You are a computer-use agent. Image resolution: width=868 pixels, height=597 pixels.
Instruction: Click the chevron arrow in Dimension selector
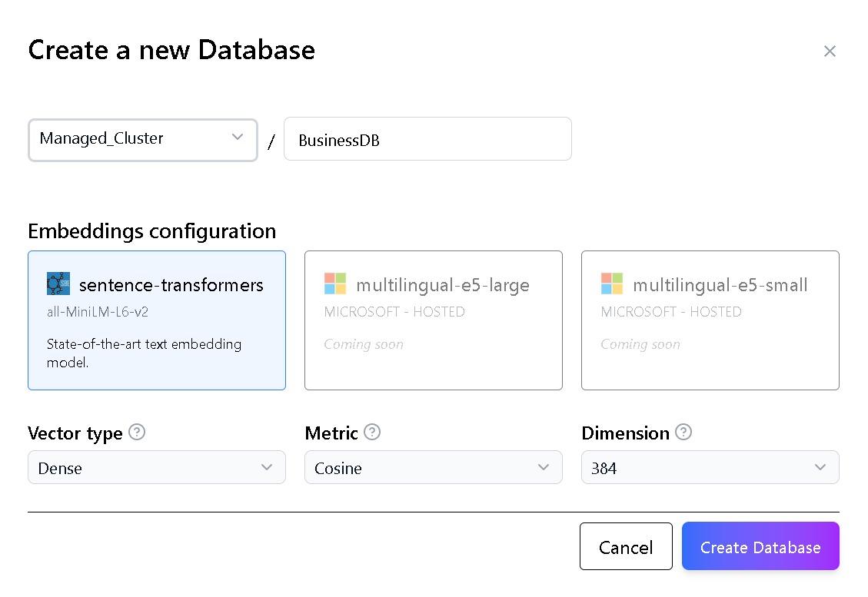coord(820,467)
